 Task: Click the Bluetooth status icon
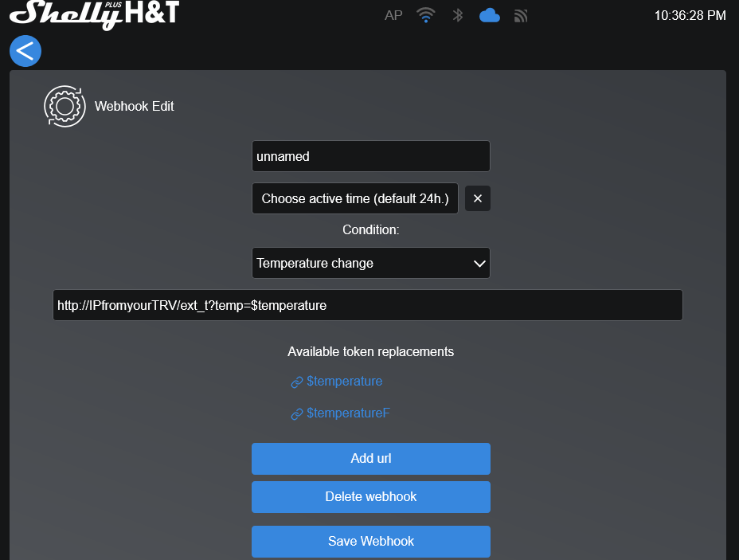tap(458, 15)
